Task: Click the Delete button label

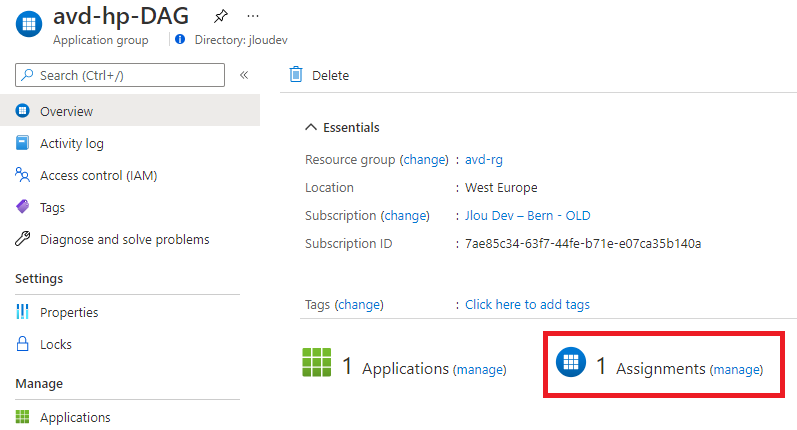Action: click(330, 76)
